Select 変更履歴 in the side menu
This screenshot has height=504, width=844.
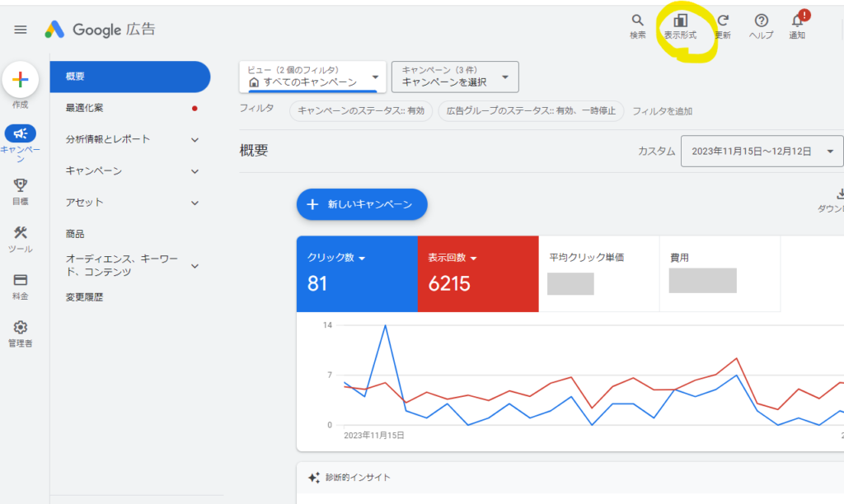pos(85,297)
